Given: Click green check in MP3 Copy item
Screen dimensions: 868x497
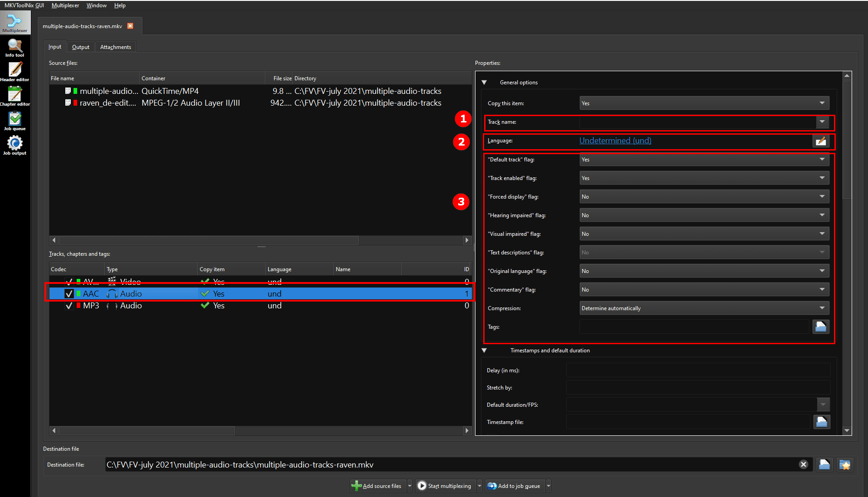Looking at the screenshot, I should (205, 305).
